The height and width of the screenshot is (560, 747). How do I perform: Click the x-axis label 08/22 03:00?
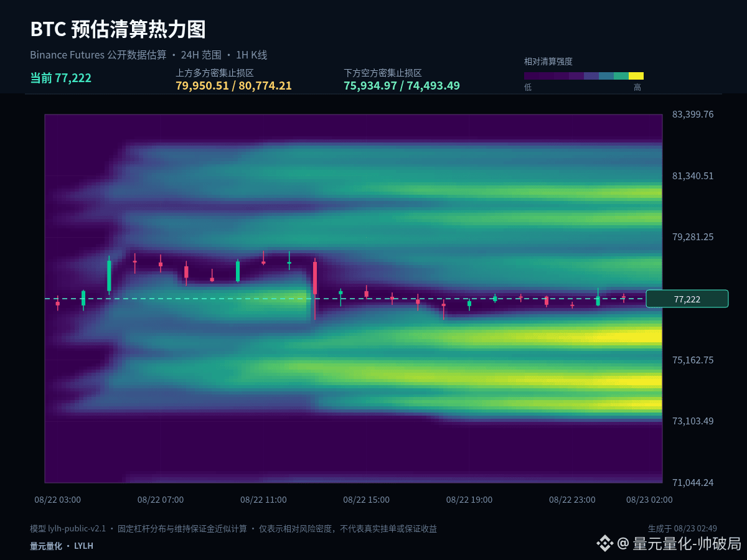[x=57, y=500]
